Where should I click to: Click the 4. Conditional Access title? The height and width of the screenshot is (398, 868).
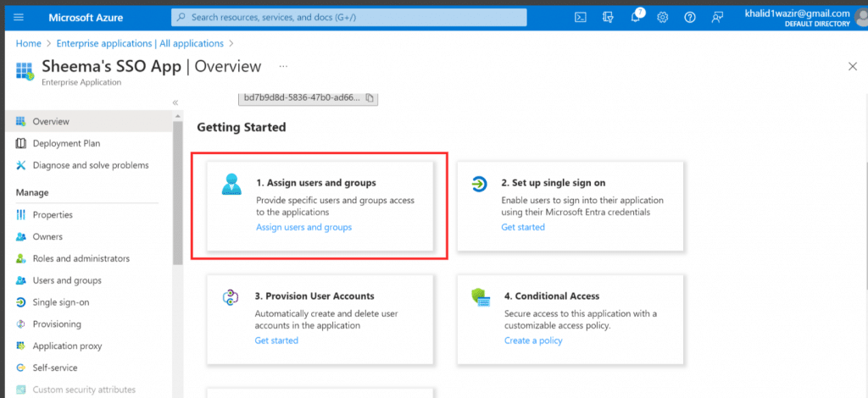coord(552,296)
